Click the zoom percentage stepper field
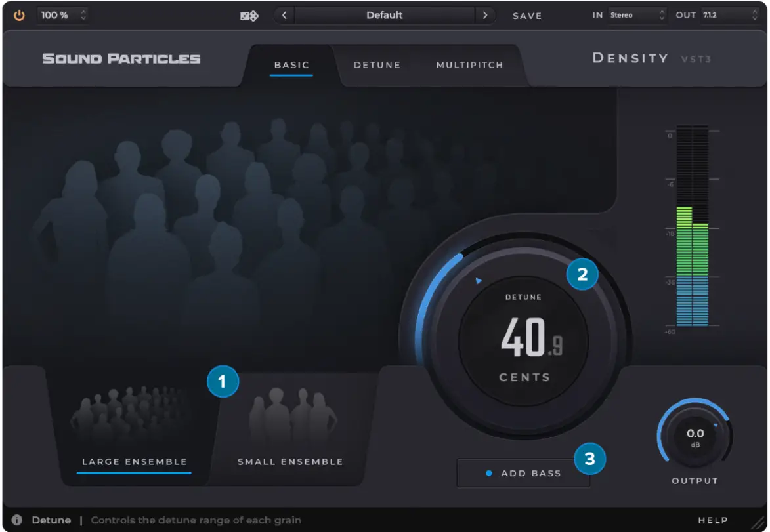Image resolution: width=770 pixels, height=532 pixels. tap(62, 14)
